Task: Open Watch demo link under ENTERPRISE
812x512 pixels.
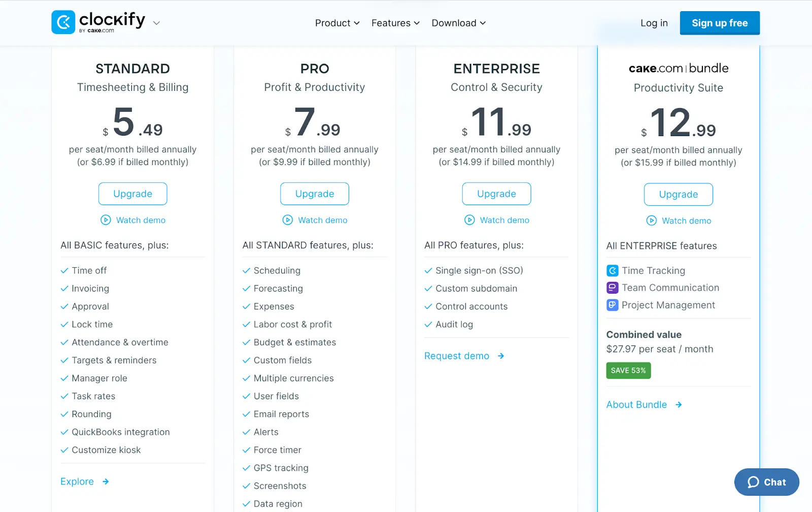Action: point(504,220)
